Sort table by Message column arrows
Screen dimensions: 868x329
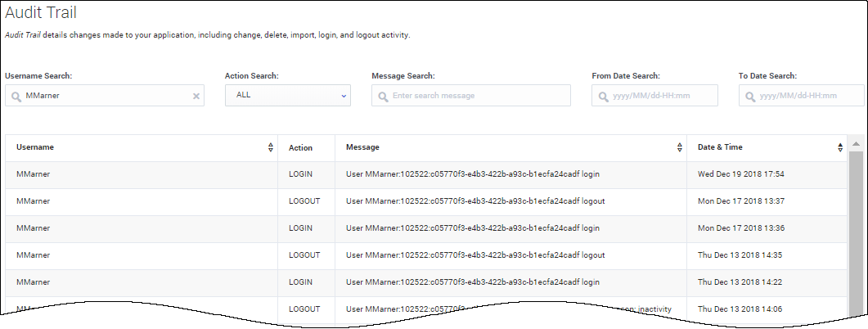(x=679, y=147)
